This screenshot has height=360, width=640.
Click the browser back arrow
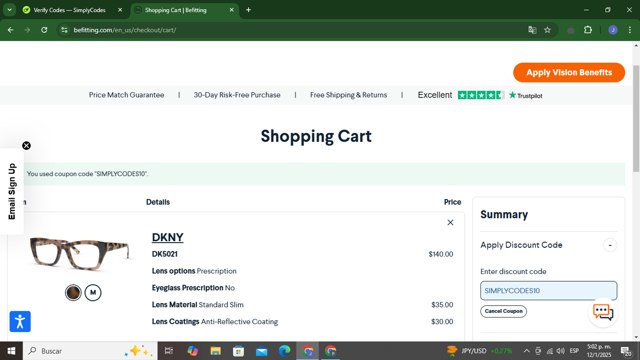tap(11, 30)
